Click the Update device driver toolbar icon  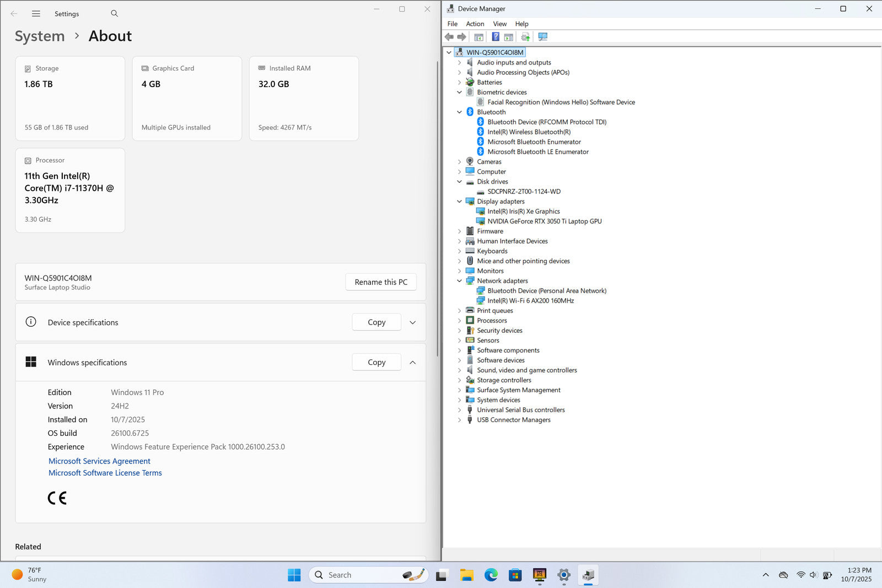525,37
